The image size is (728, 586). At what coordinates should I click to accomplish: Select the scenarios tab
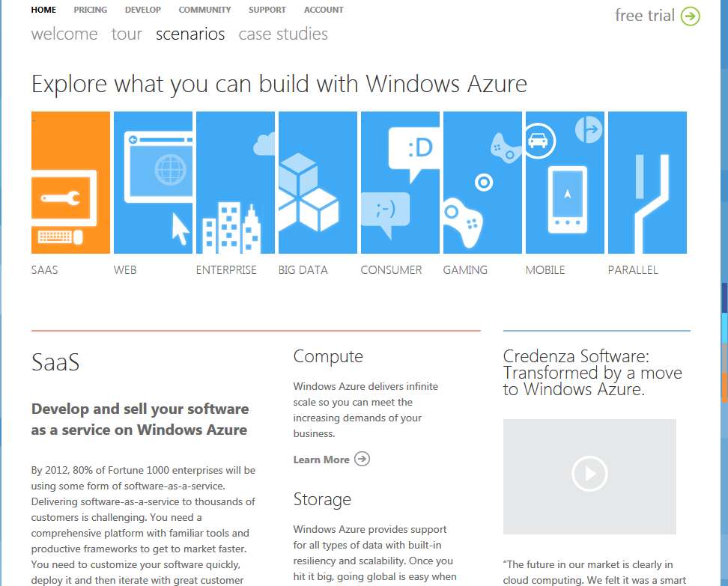190,34
